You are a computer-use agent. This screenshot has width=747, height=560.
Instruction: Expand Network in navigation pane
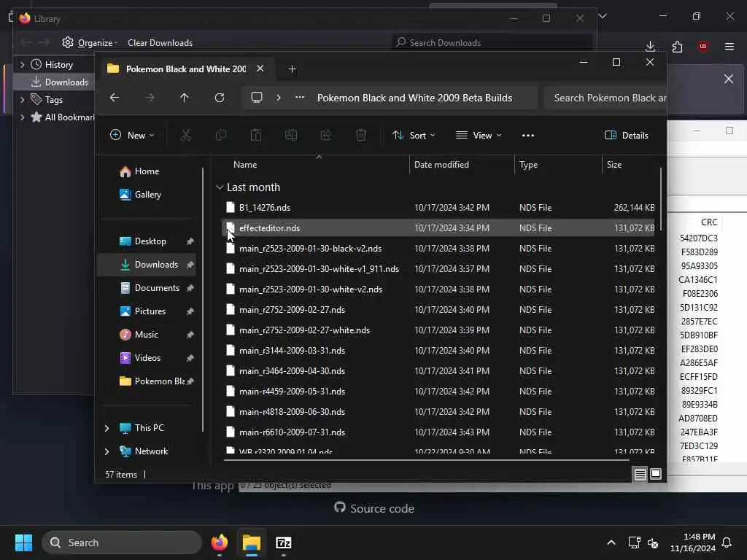[x=107, y=451]
